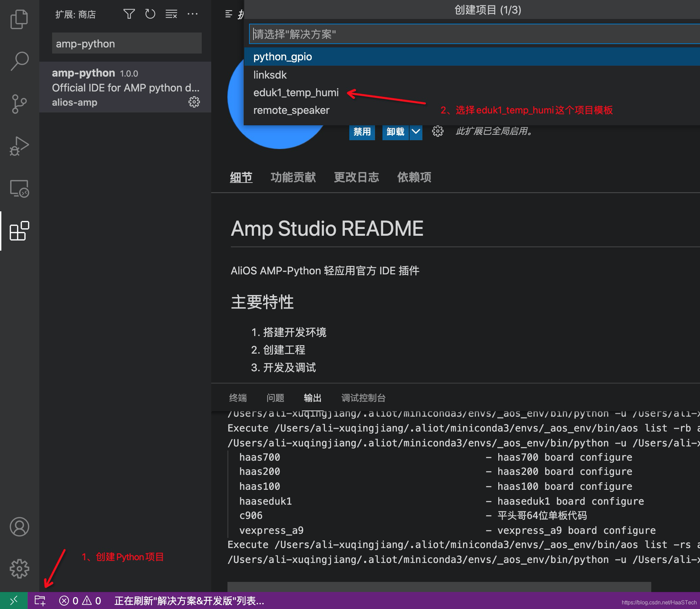Image resolution: width=700 pixels, height=609 pixels.
Task: Open the Run and Debug view
Action: [19, 146]
